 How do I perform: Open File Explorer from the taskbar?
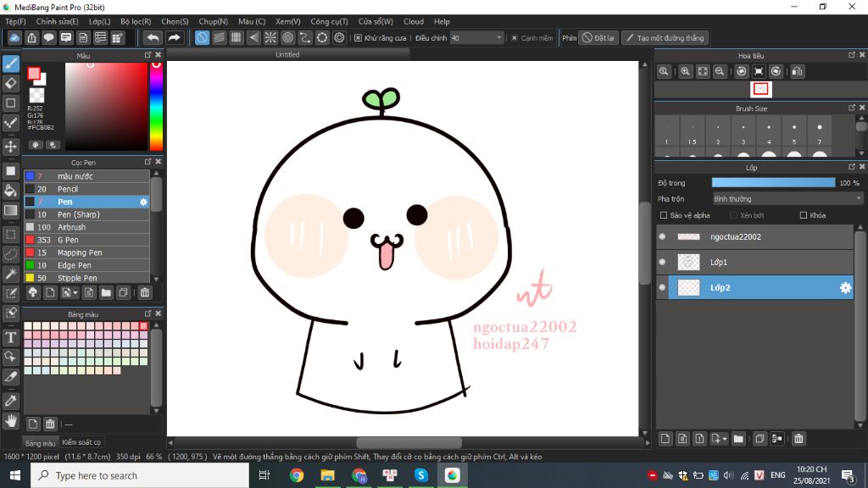point(328,475)
